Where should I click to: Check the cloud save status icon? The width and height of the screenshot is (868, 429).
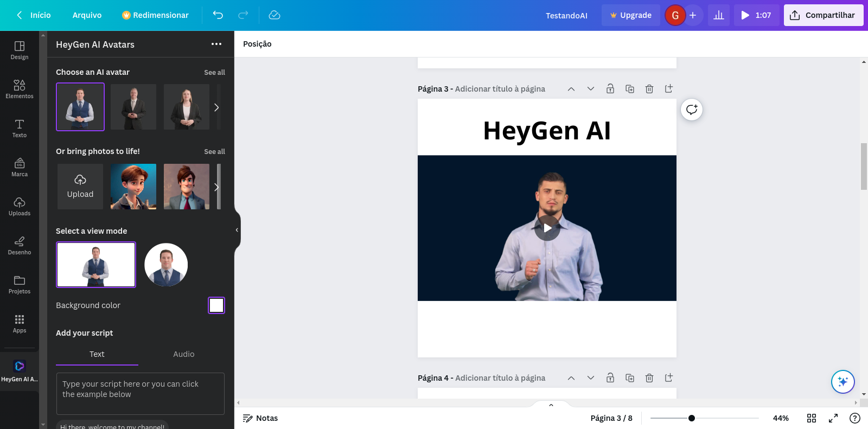point(275,15)
